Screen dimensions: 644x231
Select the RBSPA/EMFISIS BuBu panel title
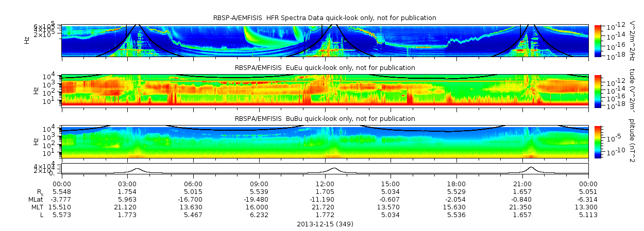325,118
